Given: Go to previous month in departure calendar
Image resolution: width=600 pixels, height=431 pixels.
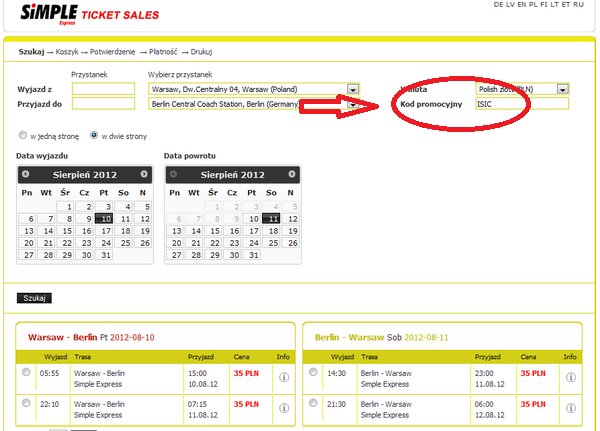Looking at the screenshot, I should [x=26, y=174].
